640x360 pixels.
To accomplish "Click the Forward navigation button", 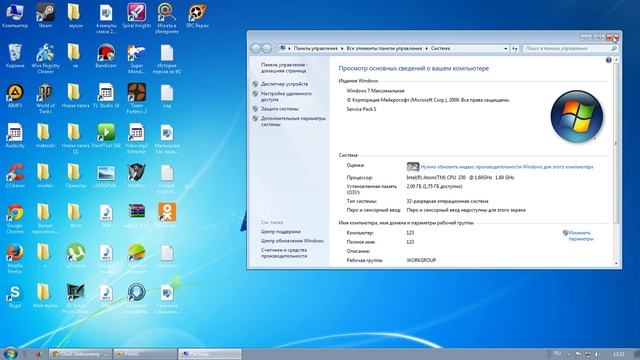I will coord(267,49).
